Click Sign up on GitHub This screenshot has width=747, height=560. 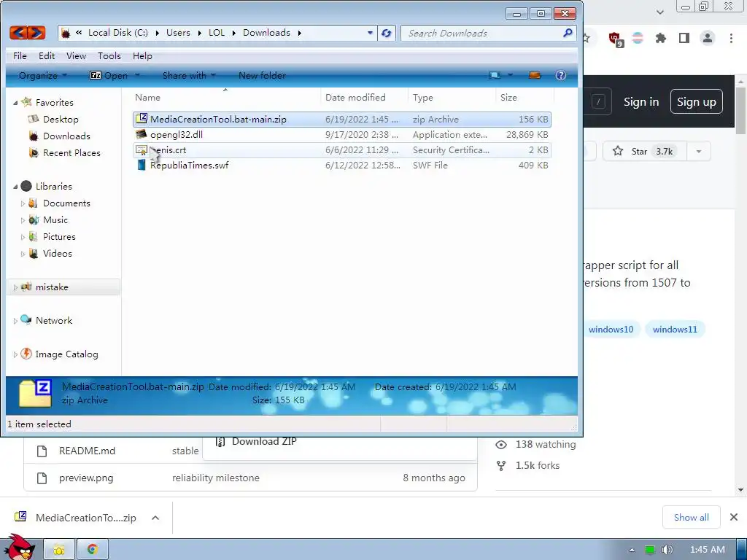click(697, 102)
